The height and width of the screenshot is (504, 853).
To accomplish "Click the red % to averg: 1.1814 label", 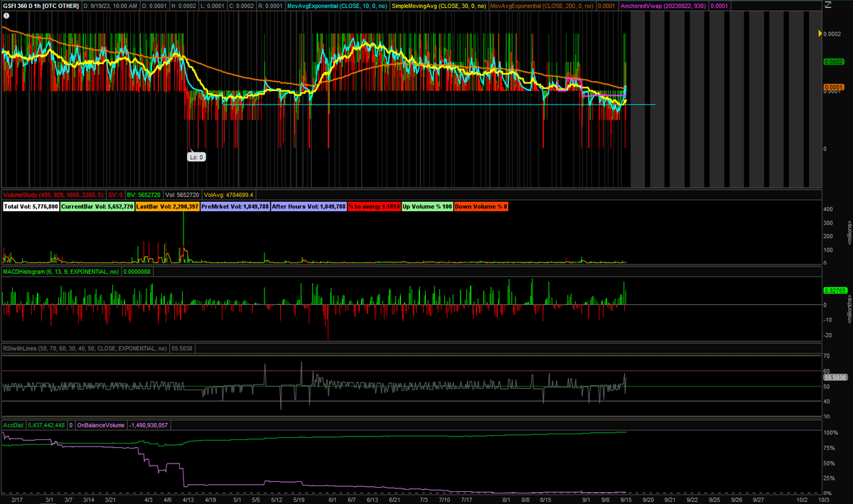I will click(x=375, y=206).
